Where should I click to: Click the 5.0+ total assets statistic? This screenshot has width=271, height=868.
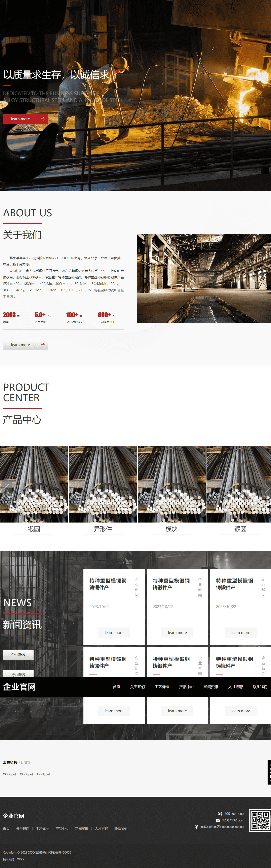(44, 317)
